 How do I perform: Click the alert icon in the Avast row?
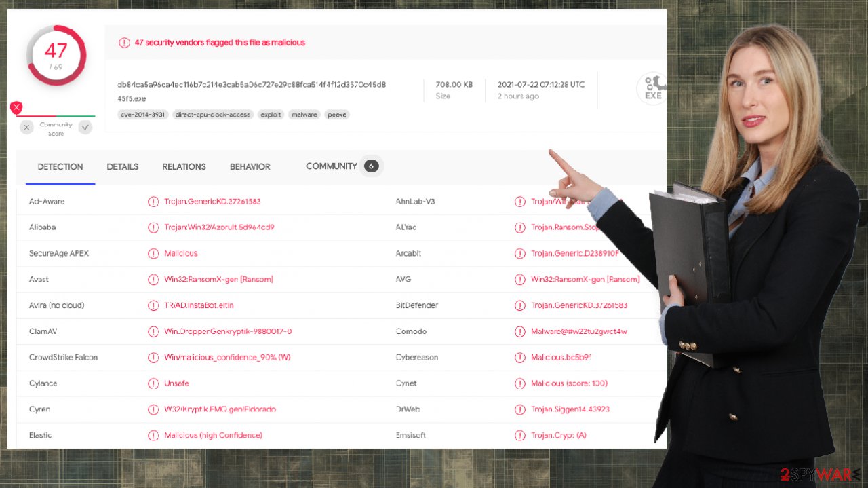153,279
